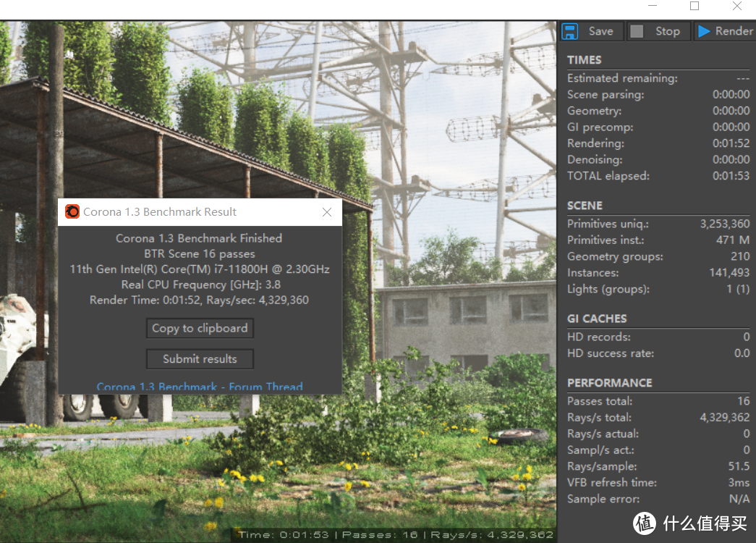This screenshot has width=756, height=543.
Task: Click Instances value 141,493
Action: [729, 273]
